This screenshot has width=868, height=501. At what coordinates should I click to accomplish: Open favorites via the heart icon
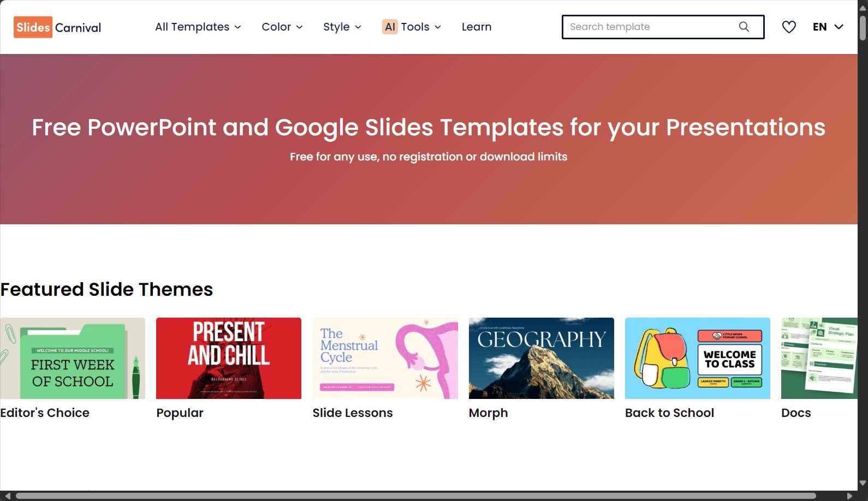789,27
